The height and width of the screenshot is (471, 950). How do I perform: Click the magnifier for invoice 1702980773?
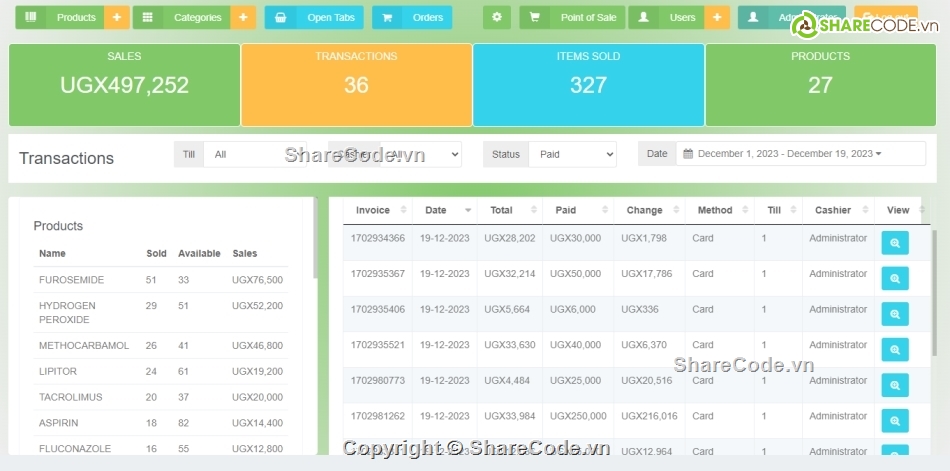click(895, 385)
